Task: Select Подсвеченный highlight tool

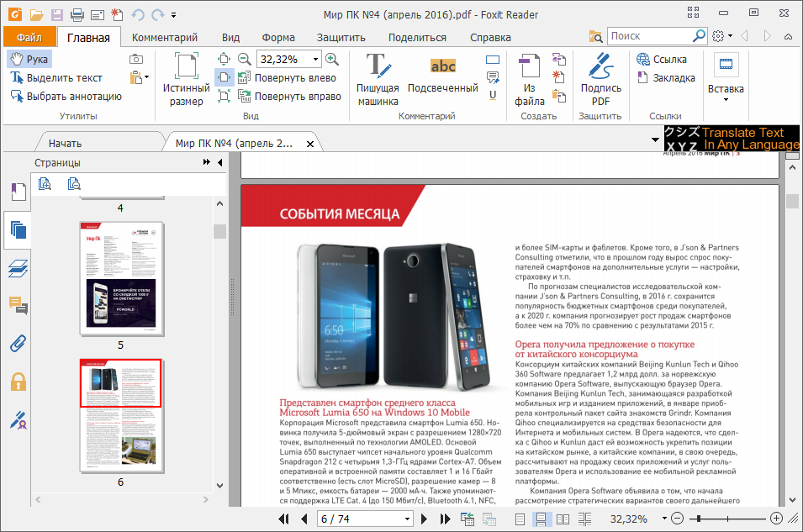Action: 443,76
